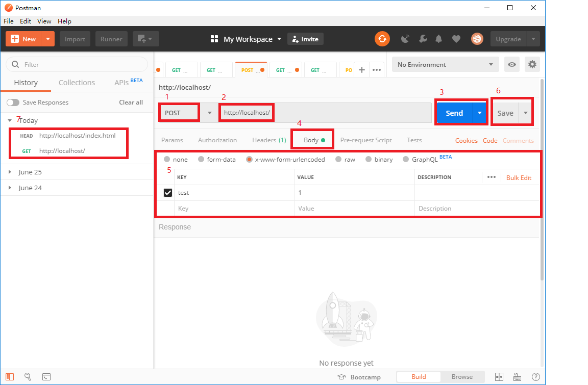Select the form-data body type
This screenshot has width=588, height=385.
pyautogui.click(x=201, y=159)
